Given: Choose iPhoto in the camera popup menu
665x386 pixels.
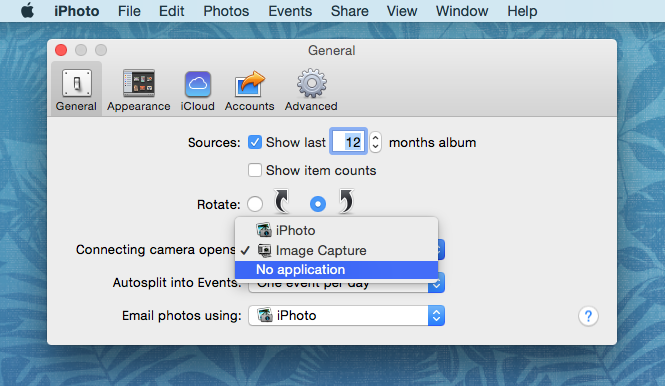Looking at the screenshot, I should [336, 230].
